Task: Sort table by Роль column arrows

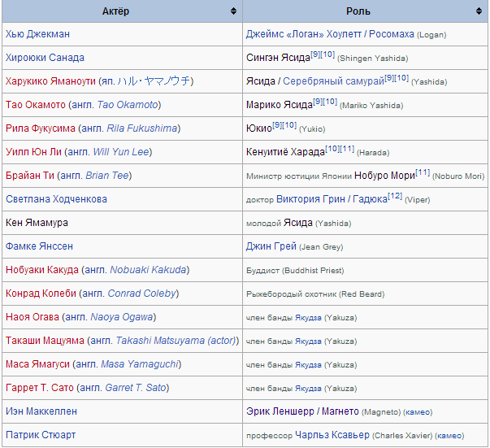Action: [479, 11]
